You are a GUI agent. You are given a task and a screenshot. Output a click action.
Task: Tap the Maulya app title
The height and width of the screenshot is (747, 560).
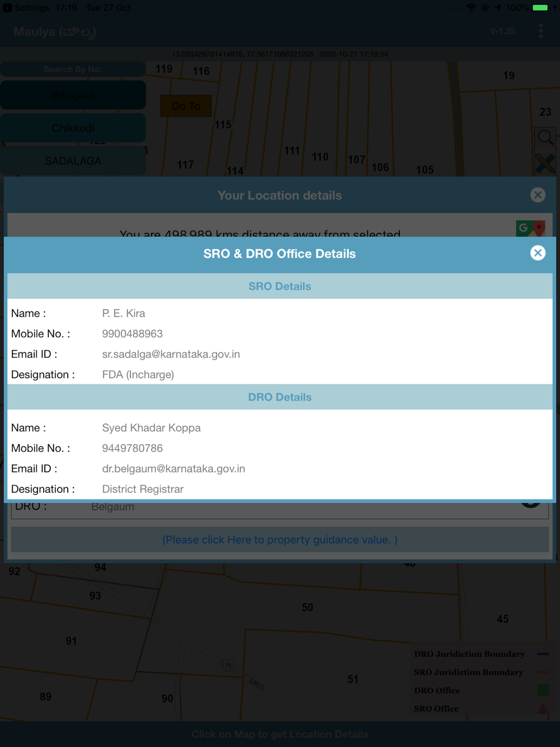(x=55, y=32)
